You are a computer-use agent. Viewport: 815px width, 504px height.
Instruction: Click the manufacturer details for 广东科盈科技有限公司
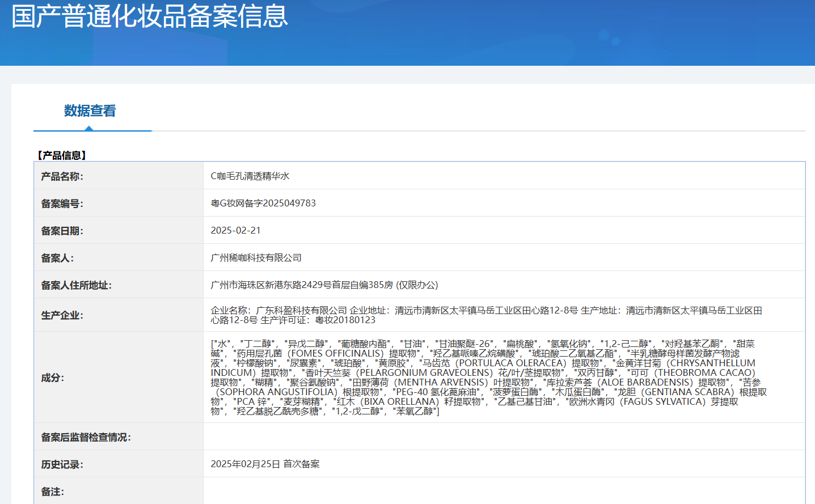pyautogui.click(x=486, y=315)
